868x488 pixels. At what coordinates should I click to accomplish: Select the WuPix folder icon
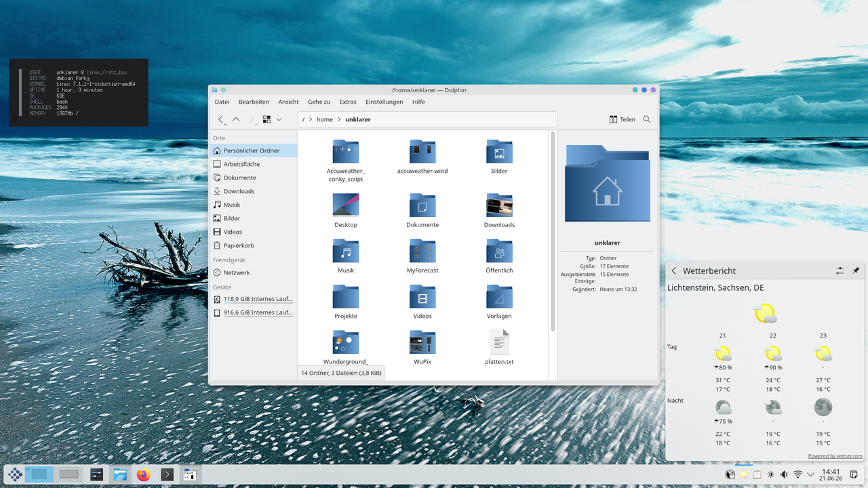click(x=422, y=342)
